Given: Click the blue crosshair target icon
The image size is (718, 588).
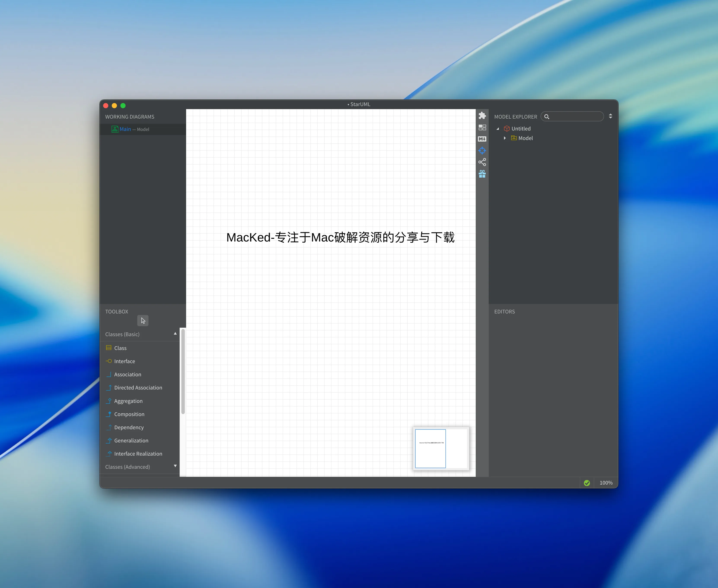Looking at the screenshot, I should click(x=482, y=150).
